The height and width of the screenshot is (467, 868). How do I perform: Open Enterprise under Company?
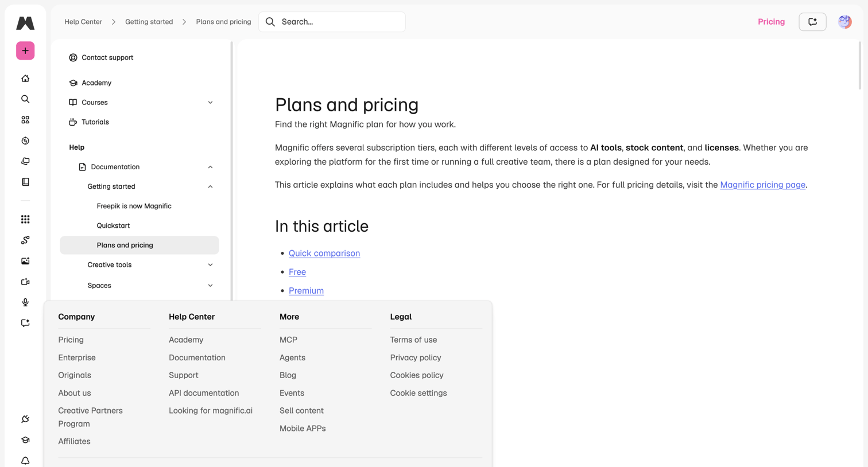pyautogui.click(x=77, y=357)
